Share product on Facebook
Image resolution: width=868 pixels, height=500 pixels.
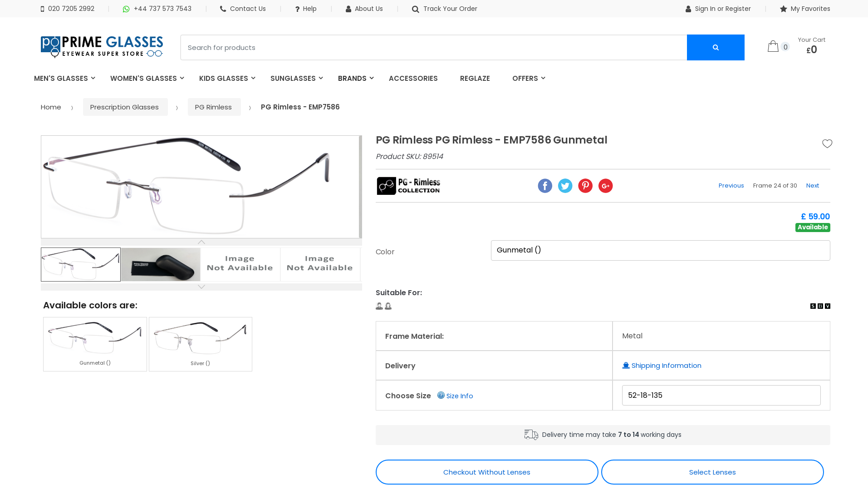545,186
